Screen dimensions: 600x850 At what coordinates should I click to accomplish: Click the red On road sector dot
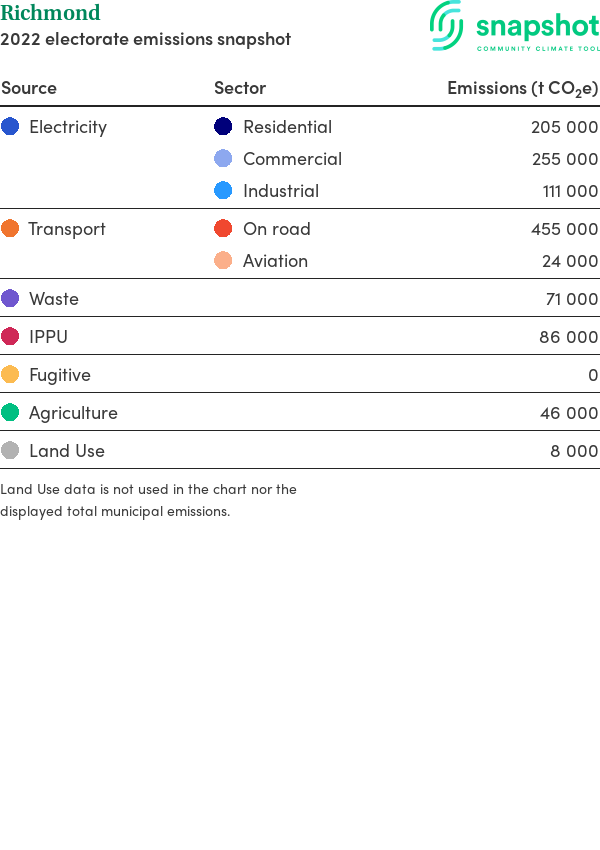pos(223,228)
